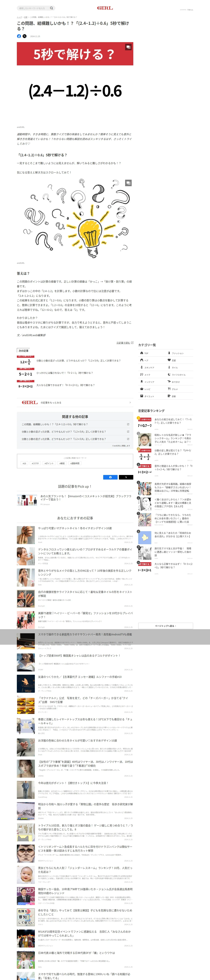The image size is (210, 980).
Task: Click ページトップへ戻る back-to-top button
Action: click(x=165, y=626)
